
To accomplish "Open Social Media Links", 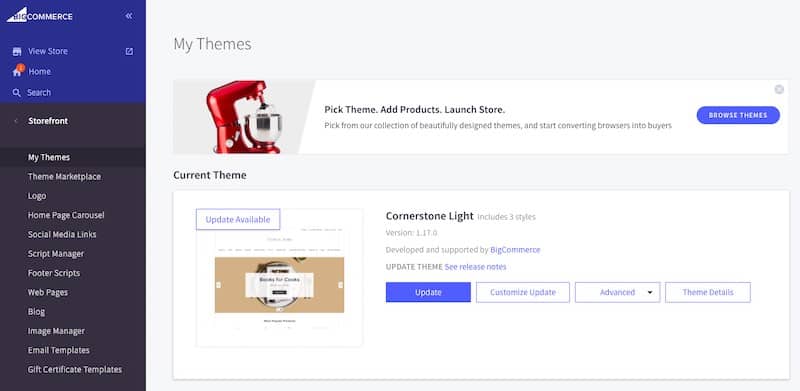I will [62, 235].
